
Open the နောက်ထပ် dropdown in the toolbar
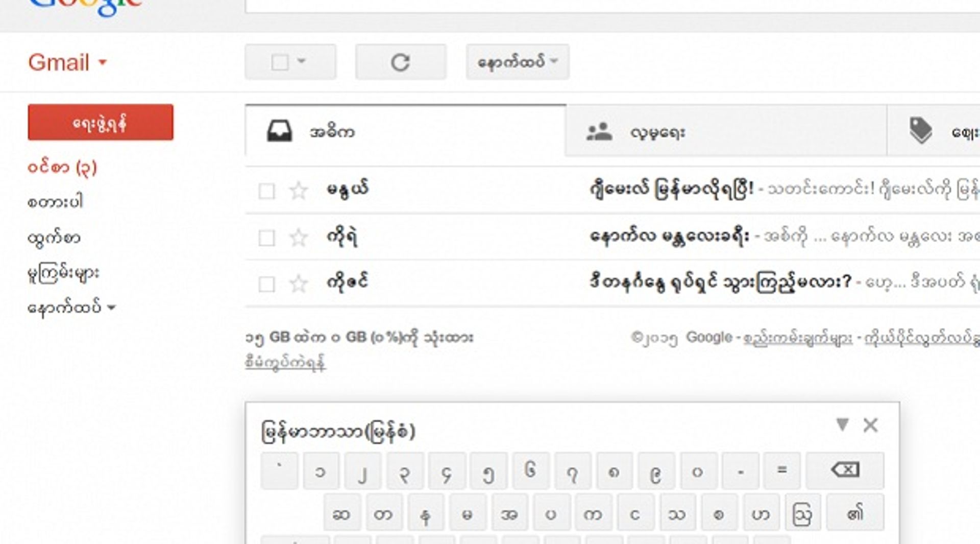pos(517,62)
